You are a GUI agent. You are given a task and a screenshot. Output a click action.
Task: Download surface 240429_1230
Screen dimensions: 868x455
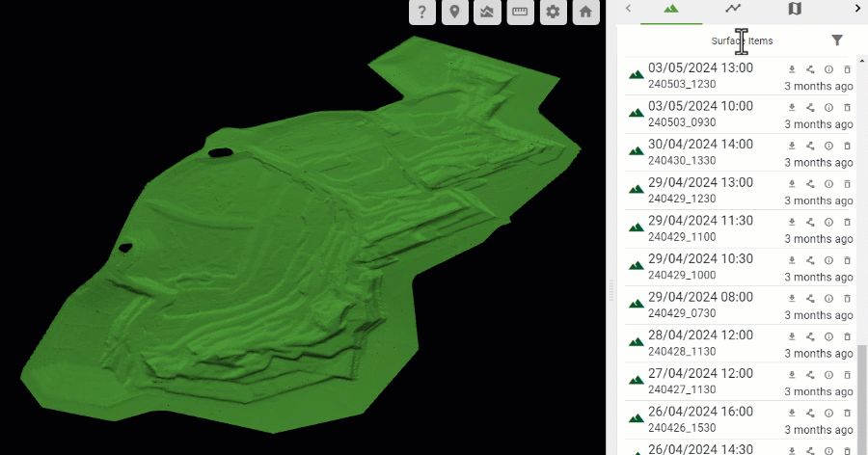click(x=792, y=184)
